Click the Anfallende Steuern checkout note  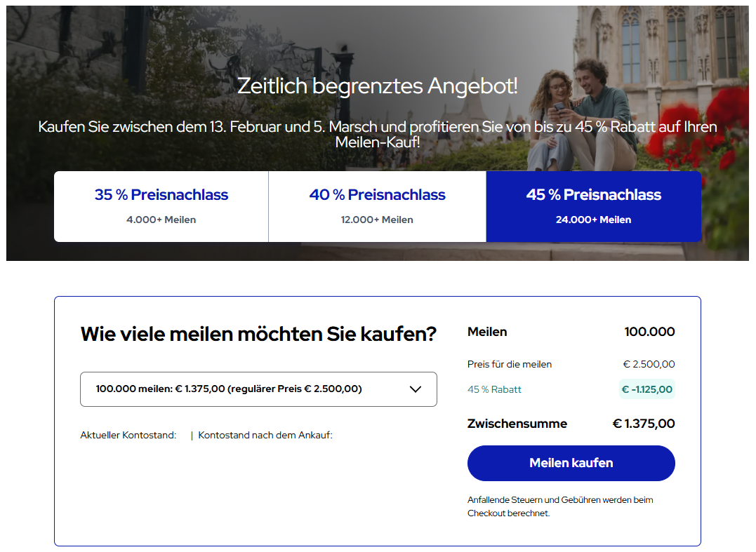pos(559,506)
